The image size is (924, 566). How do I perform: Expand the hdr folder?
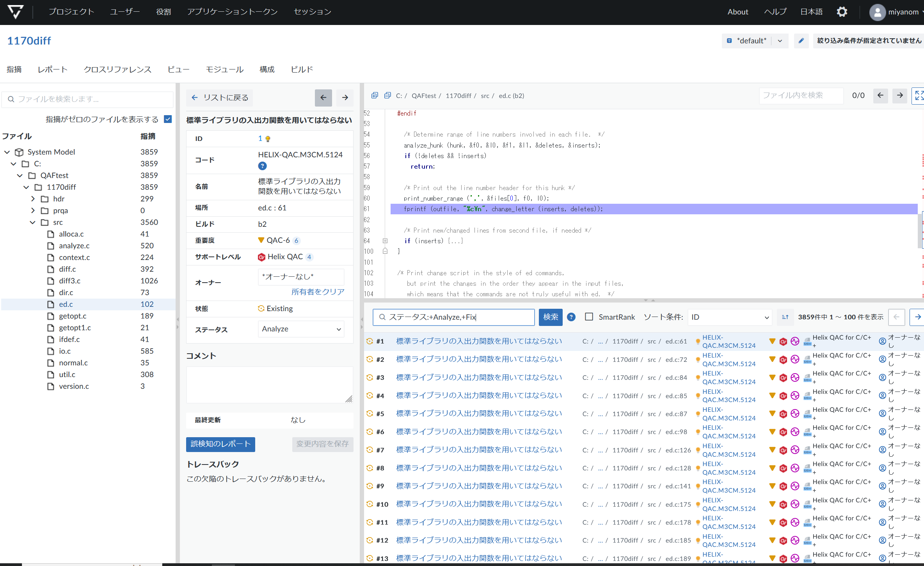click(33, 199)
